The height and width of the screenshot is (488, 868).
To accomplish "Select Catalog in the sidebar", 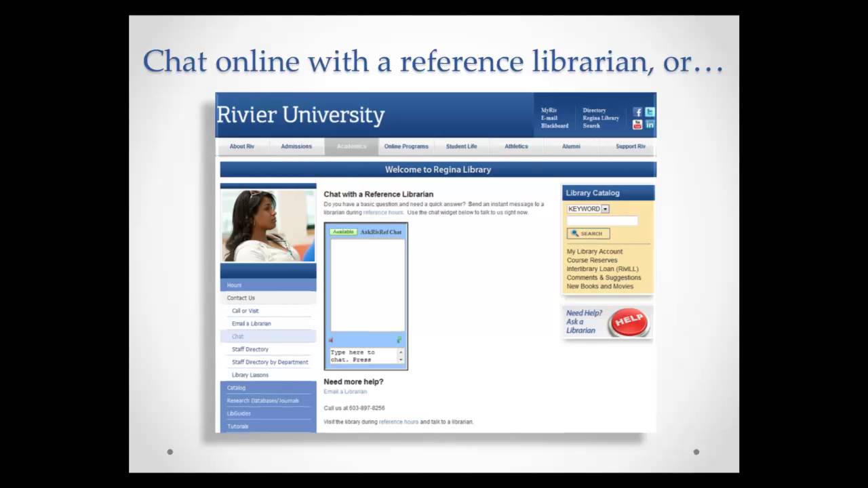I will tap(268, 388).
